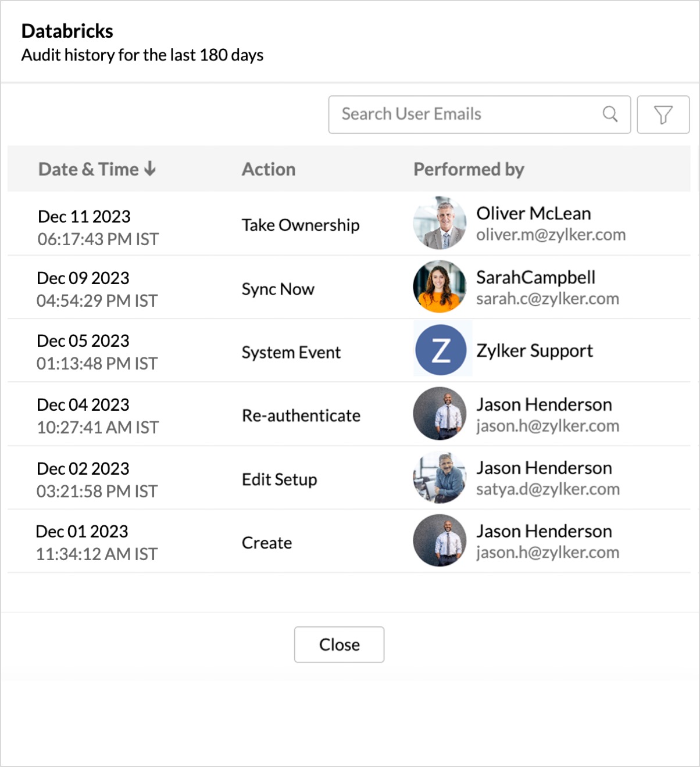
Task: Click the satya.d@zylker.com email
Action: [548, 489]
